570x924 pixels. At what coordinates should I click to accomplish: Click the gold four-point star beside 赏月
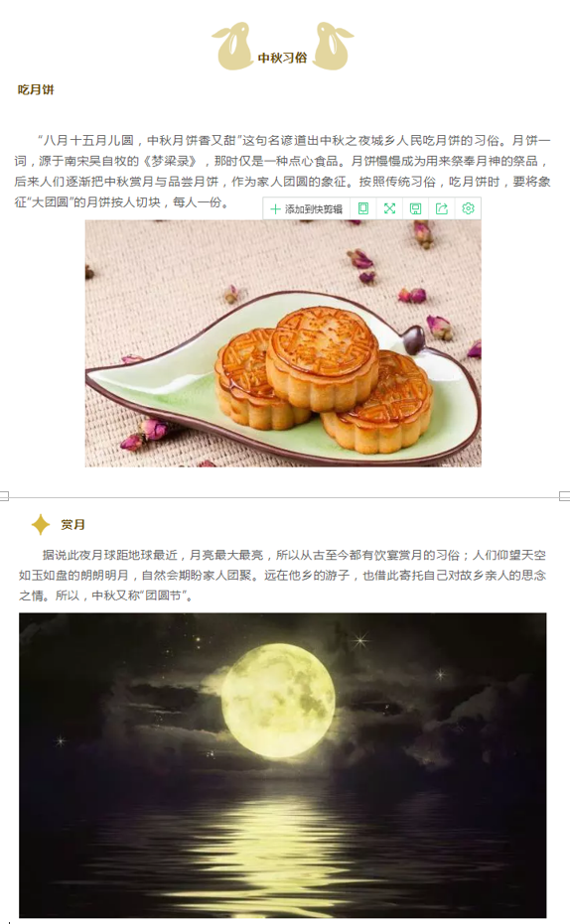[40, 524]
